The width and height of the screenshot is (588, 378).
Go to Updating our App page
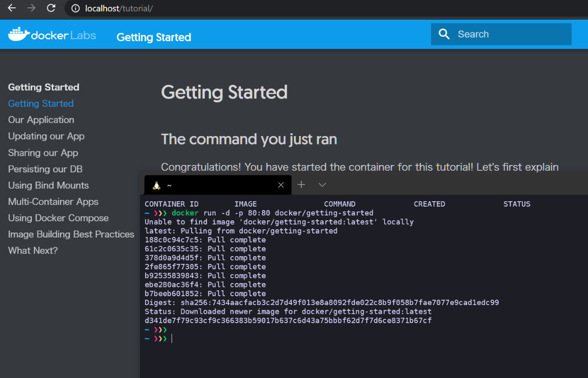click(46, 136)
